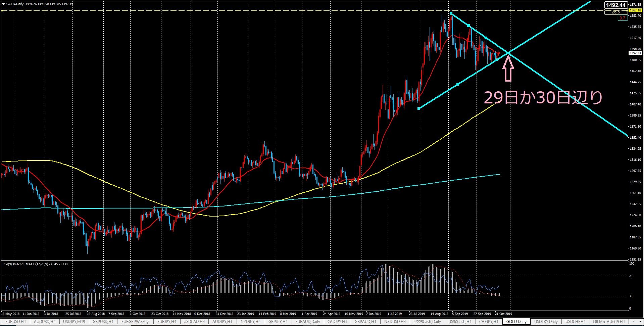Open the USDCHF,H1 chart tab
The height and width of the screenshot is (326, 644).
click(x=576, y=322)
